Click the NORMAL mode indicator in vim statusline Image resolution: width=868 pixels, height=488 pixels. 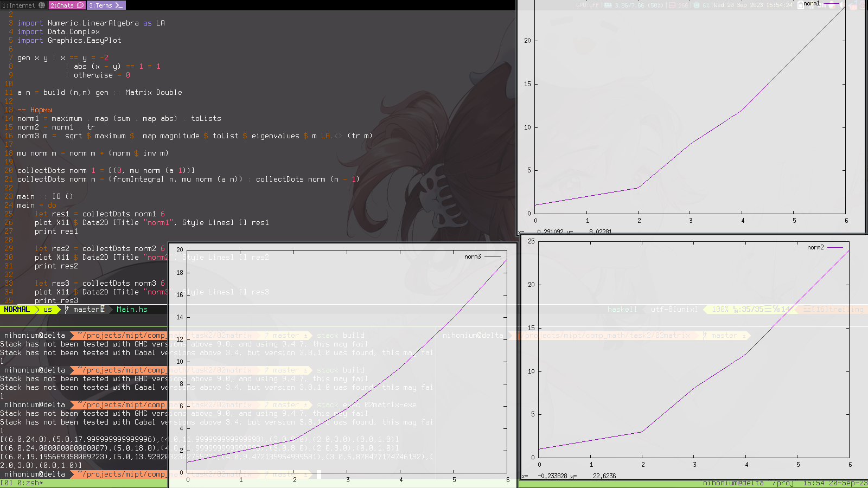coord(17,310)
